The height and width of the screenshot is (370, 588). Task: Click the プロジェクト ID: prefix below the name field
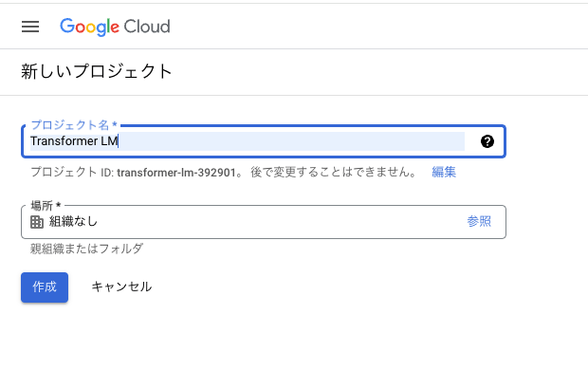coord(72,173)
